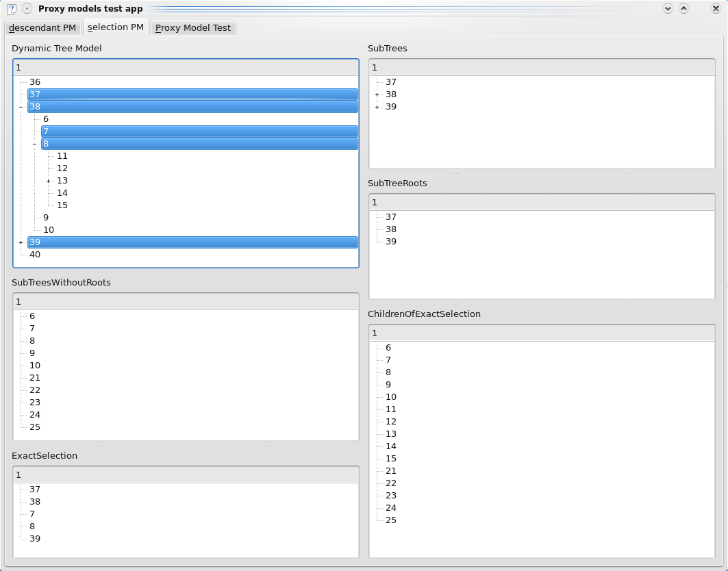Close the Proxy models test app window

coord(716,9)
